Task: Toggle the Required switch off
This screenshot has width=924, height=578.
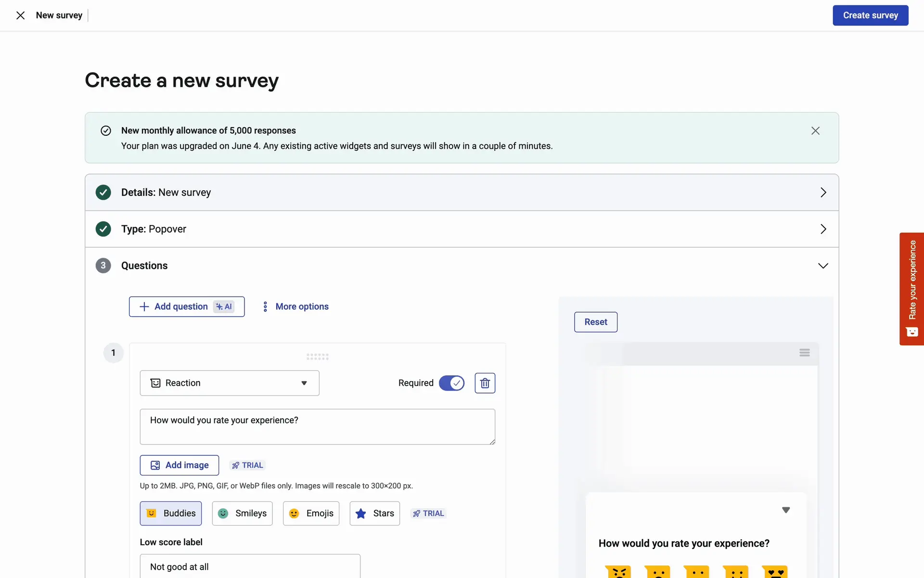Action: 451,383
